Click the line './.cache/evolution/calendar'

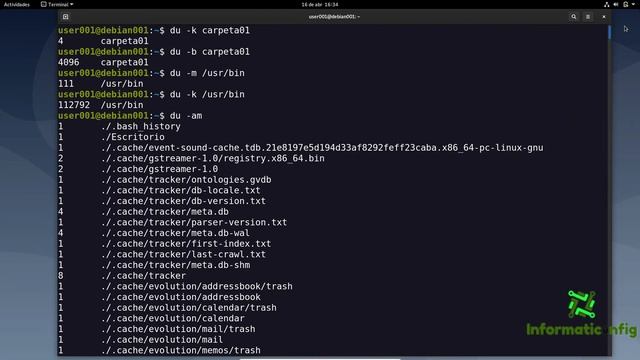173,318
